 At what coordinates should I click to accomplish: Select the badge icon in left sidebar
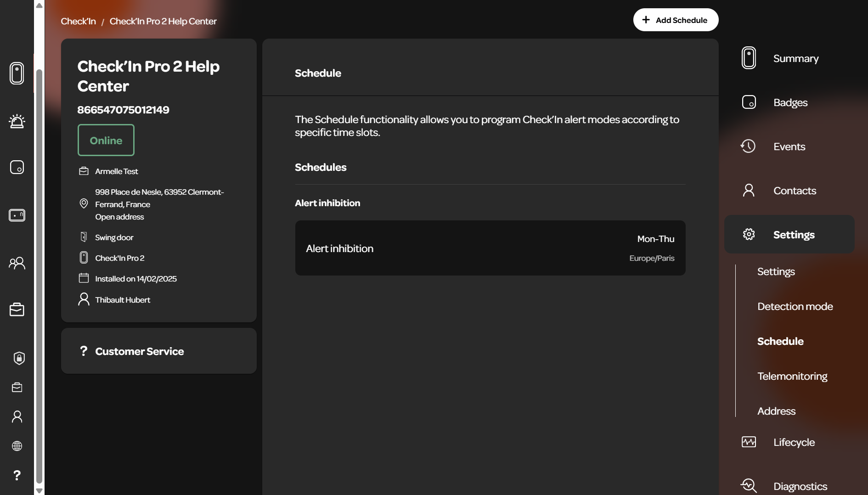pos(17,167)
